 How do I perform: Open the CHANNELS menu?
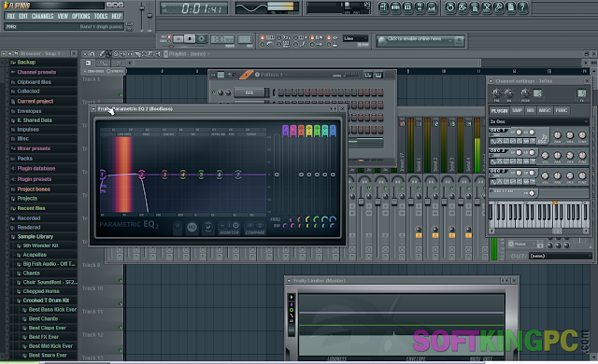point(43,16)
